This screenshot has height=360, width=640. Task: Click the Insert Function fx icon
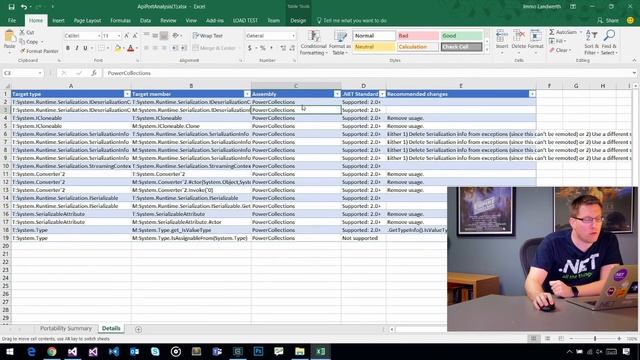93,73
